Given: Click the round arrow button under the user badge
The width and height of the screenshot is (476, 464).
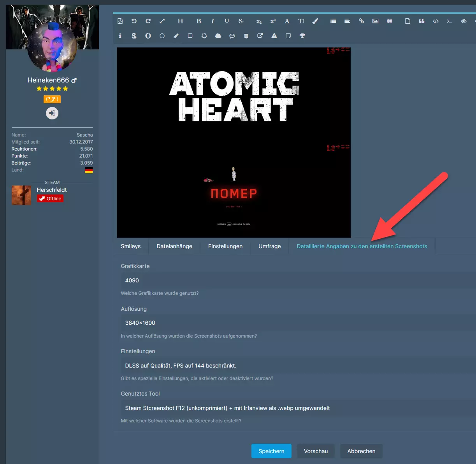Looking at the screenshot, I should (52, 113).
